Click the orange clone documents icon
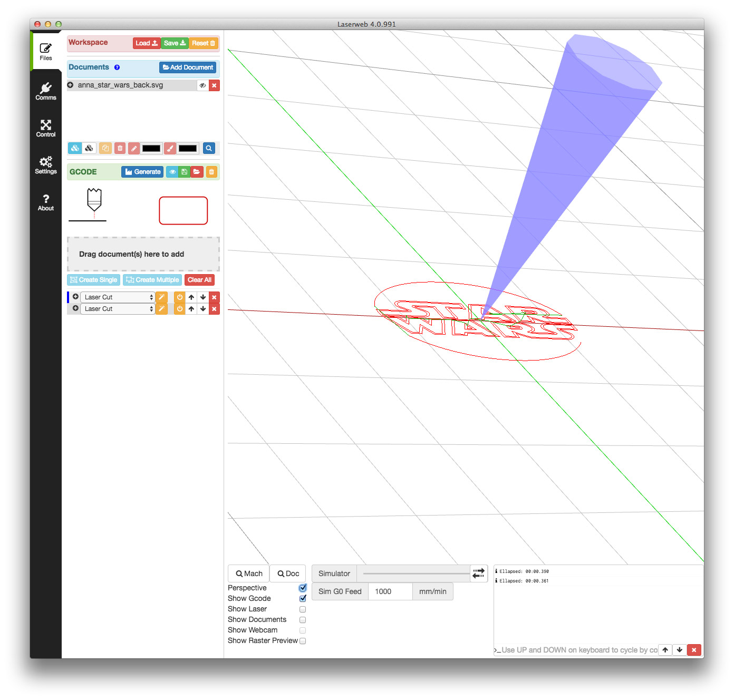 pos(105,148)
